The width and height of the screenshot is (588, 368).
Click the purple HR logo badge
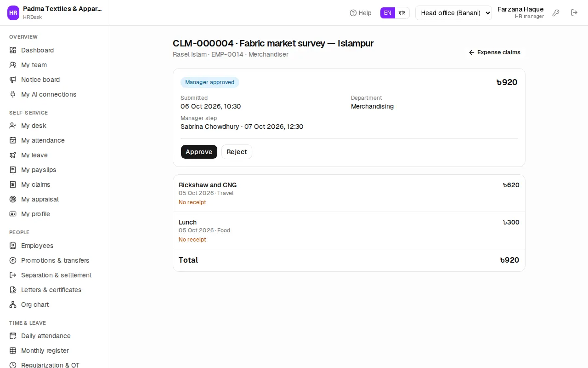pos(13,13)
